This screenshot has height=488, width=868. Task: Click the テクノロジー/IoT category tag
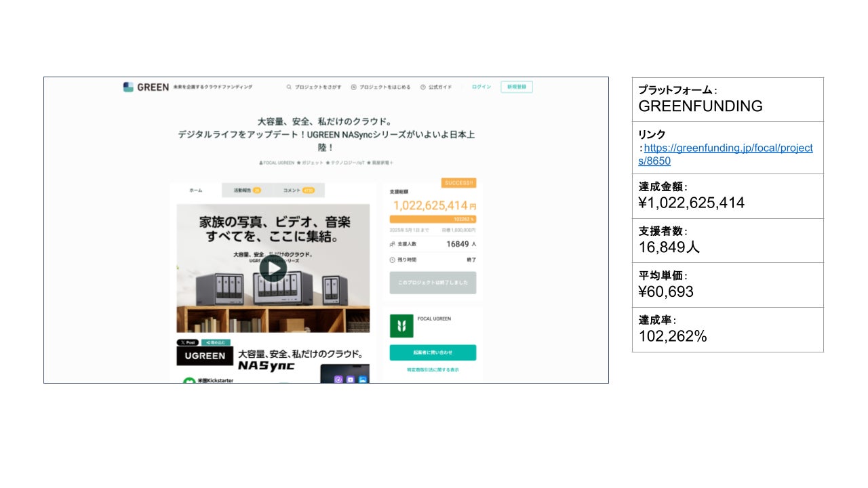[344, 163]
